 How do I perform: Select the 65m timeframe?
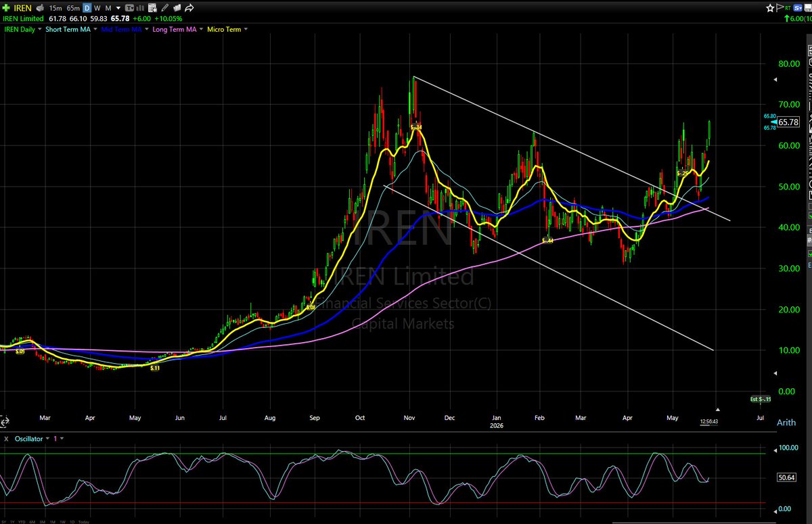coord(73,8)
